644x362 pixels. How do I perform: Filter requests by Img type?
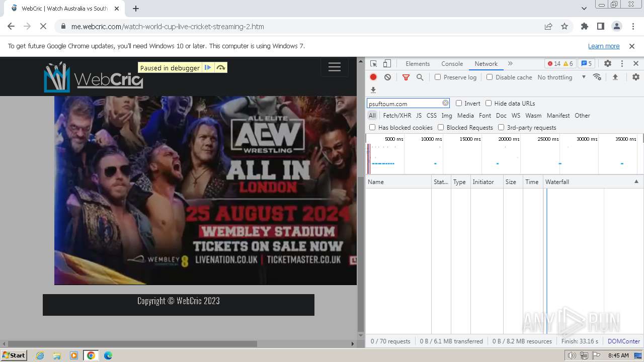click(447, 115)
